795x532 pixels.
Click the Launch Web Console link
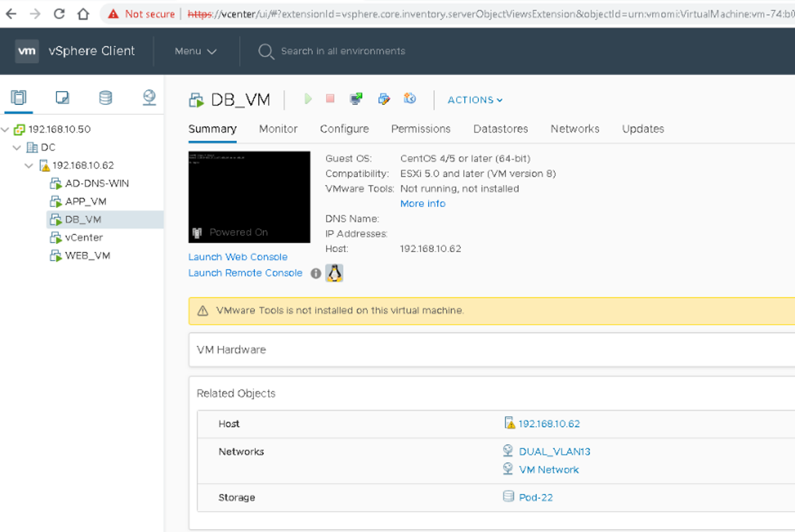[237, 257]
